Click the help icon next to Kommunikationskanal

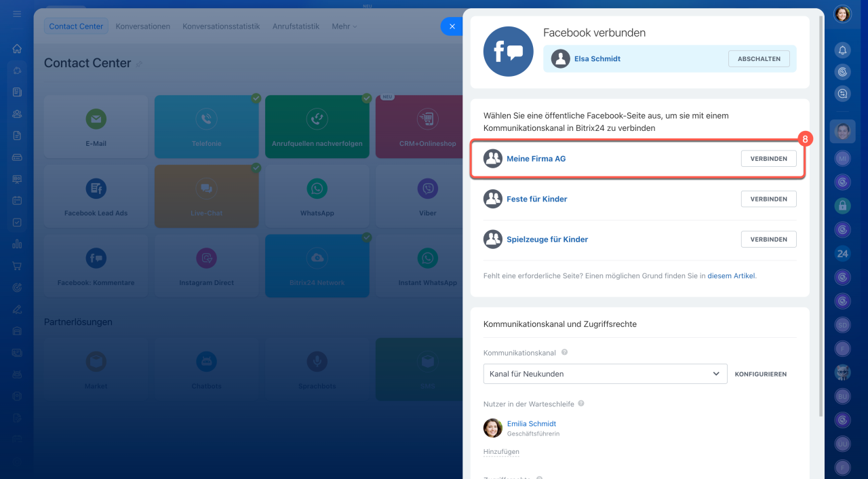pyautogui.click(x=565, y=353)
